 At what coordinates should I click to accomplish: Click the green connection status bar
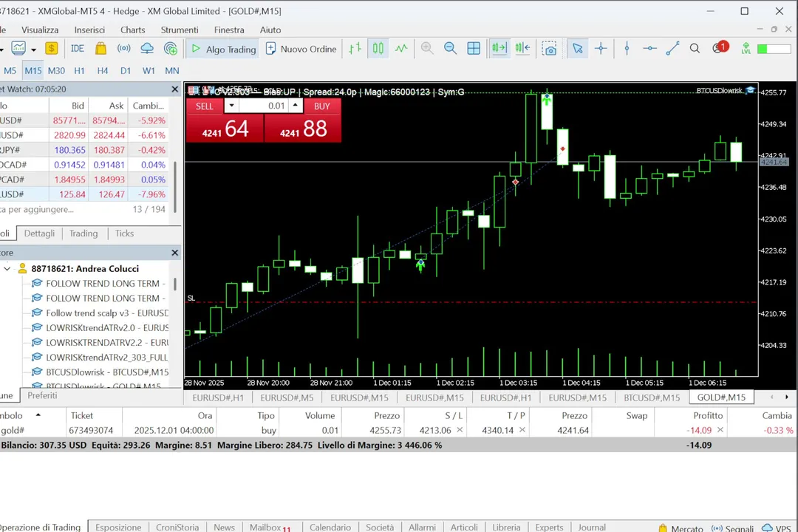774,49
